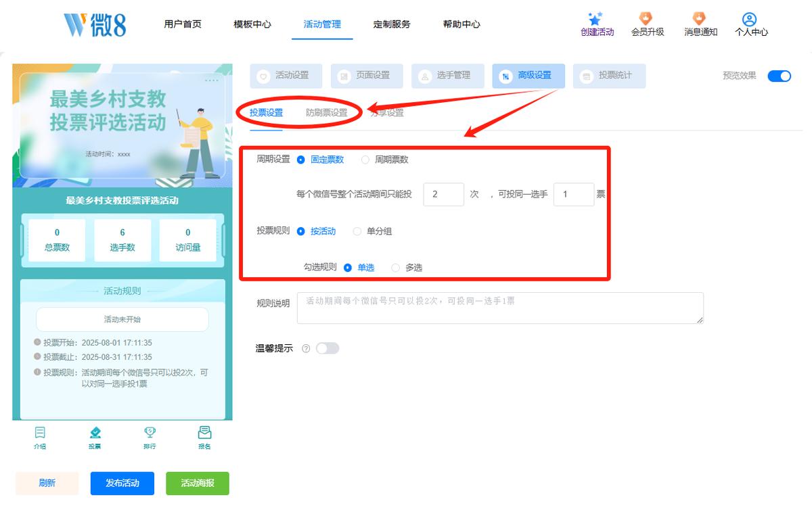Open 定制服务 in top navigation
The image size is (812, 516).
point(392,24)
